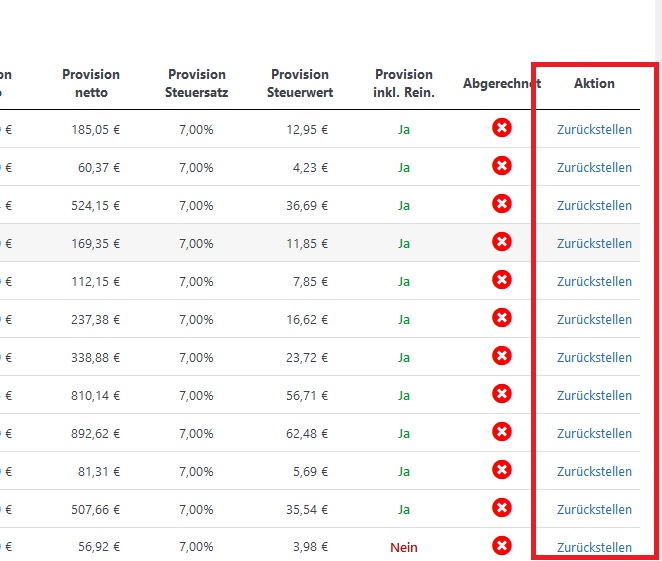Click the 23,72 € tax value cell
662x561 pixels.
[x=307, y=358]
